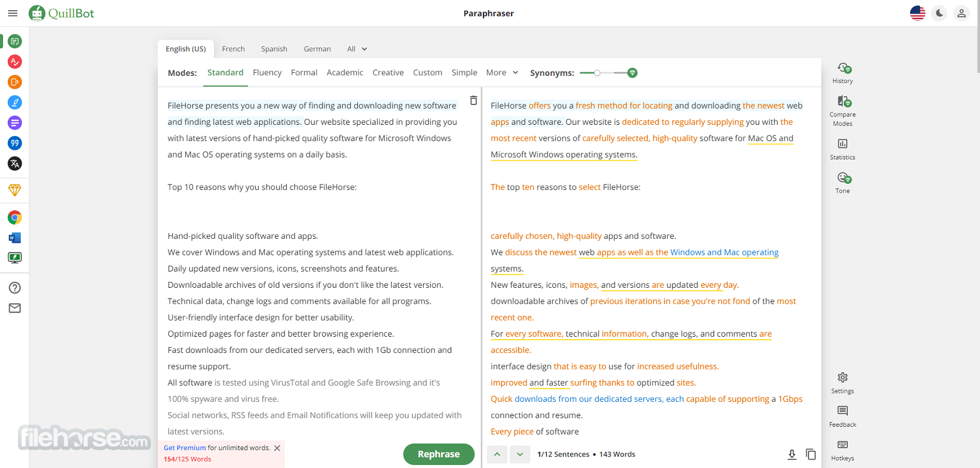
Task: Click the word 'offers' in output
Action: (540, 106)
